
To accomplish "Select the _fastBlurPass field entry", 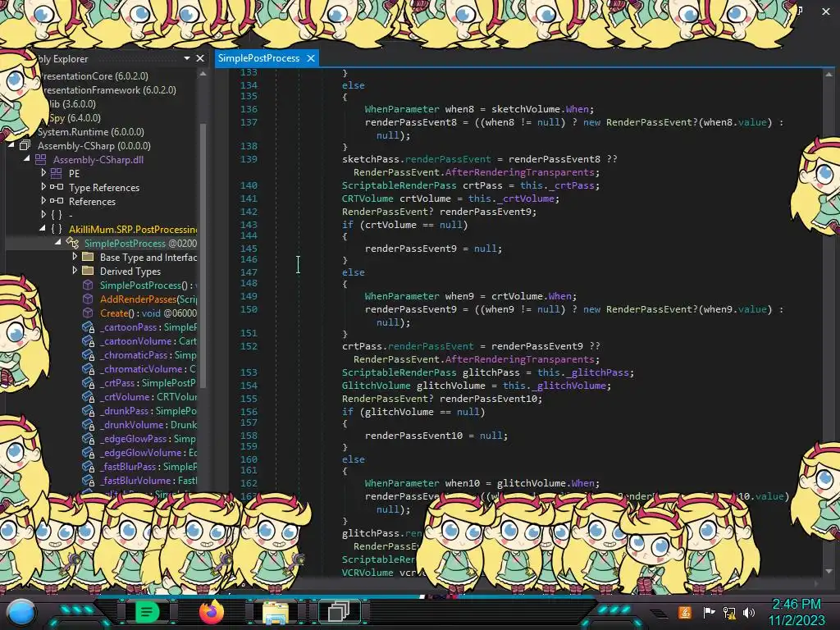I will coord(148,466).
